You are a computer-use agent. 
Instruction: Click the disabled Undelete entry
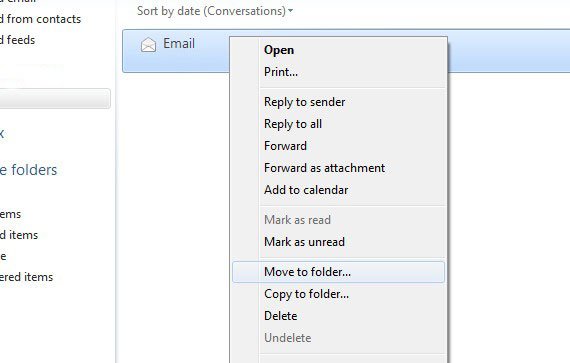(x=288, y=338)
